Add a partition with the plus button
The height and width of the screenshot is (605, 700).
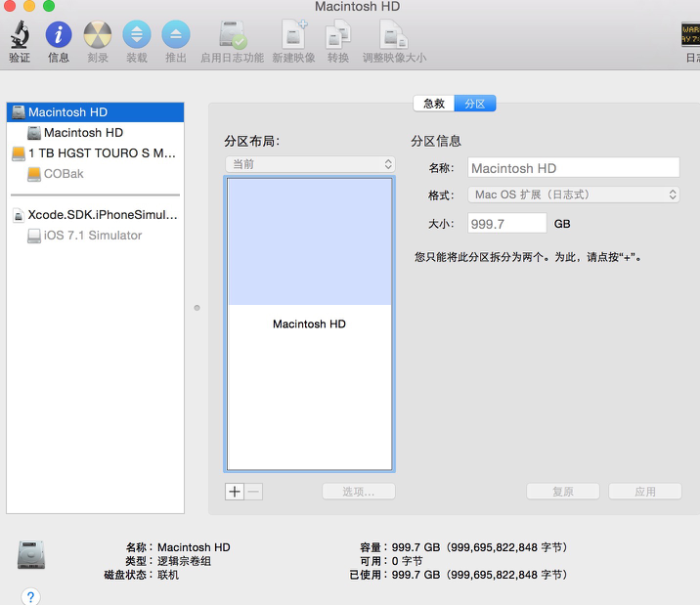(235, 492)
